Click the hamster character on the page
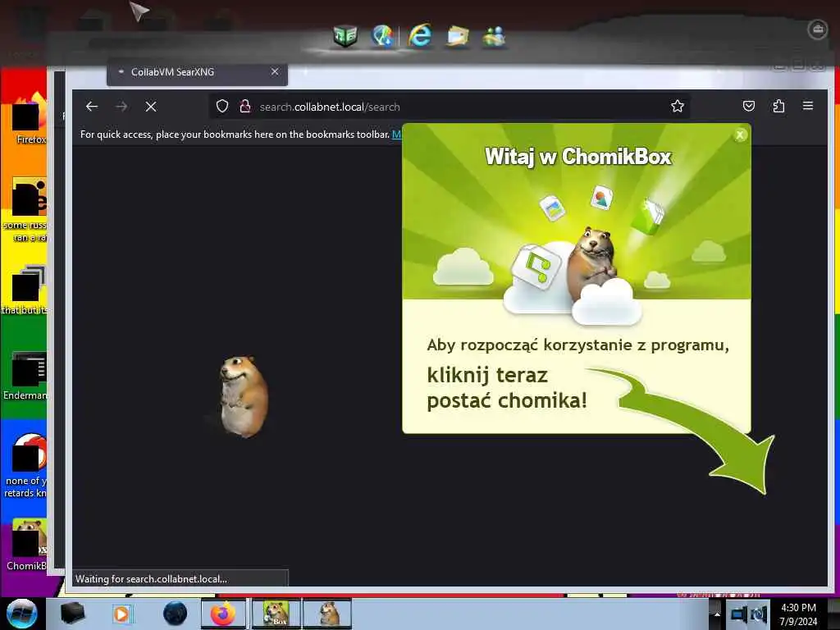The width and height of the screenshot is (840, 630). (244, 396)
